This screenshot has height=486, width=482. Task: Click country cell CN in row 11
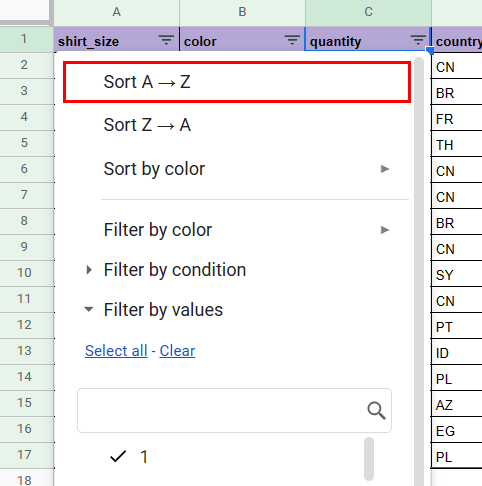pos(457,299)
